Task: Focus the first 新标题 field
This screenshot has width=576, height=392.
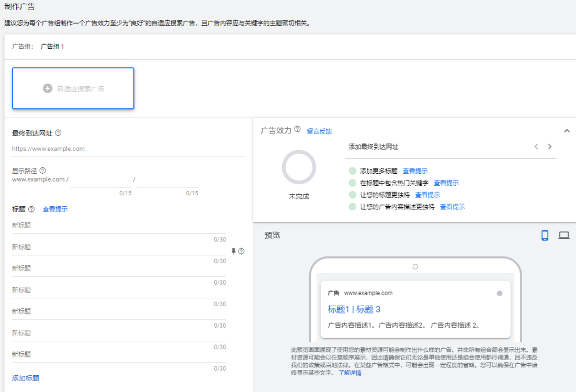Action: click(119, 226)
